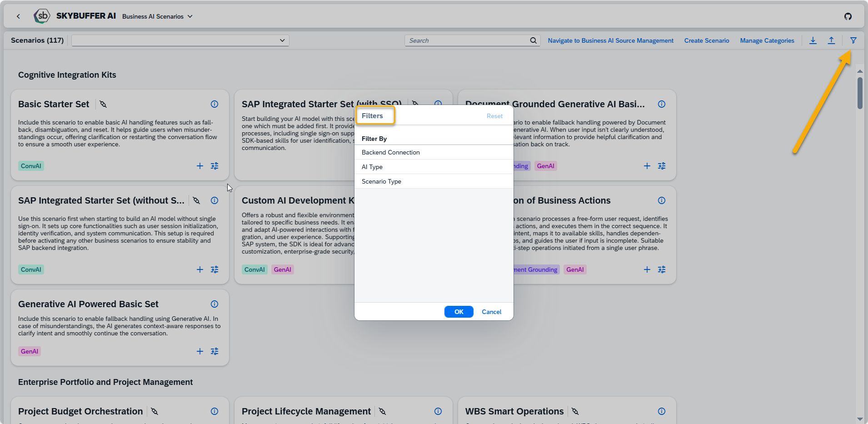Image resolution: width=868 pixels, height=424 pixels.
Task: Click GenAI tag on Business Actions card
Action: click(x=575, y=269)
